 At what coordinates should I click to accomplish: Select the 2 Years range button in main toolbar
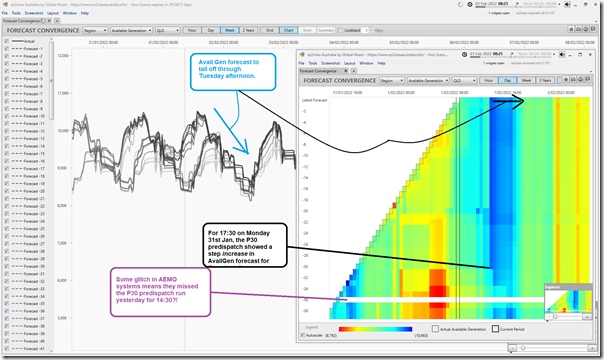pyautogui.click(x=248, y=30)
